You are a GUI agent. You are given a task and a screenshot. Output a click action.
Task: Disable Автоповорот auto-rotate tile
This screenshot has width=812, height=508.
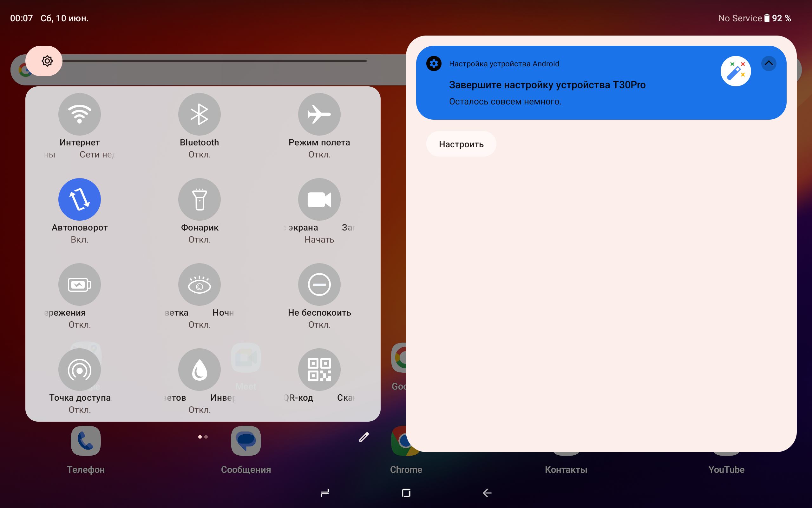click(80, 199)
